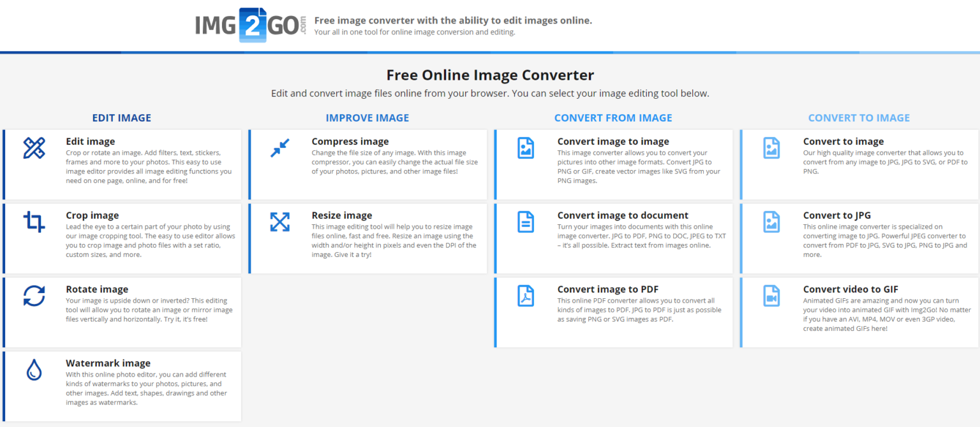Open Convert image to image title
Screen dimensions: 980x427
click(613, 141)
